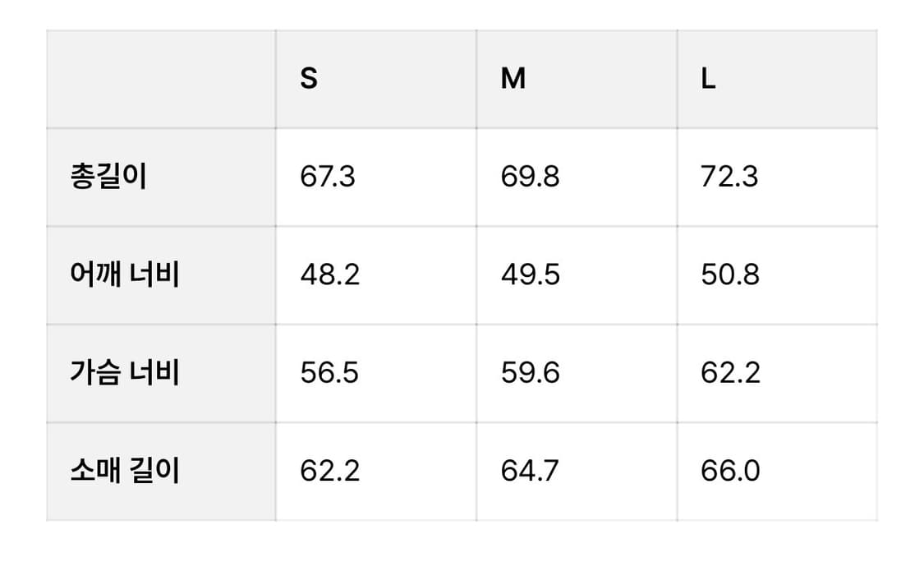Image resolution: width=924 pixels, height=576 pixels.
Task: Select the 59.6 chest width cell
Action: [x=530, y=373]
